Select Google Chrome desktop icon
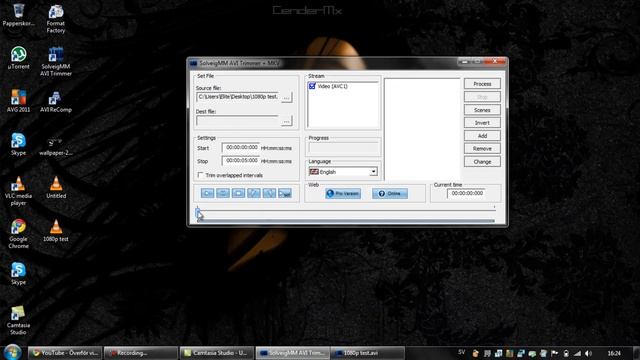The width and height of the screenshot is (640, 360). [18, 234]
